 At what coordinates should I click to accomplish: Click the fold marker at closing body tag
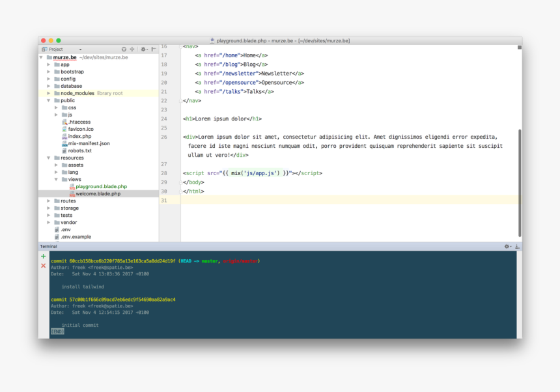181,182
